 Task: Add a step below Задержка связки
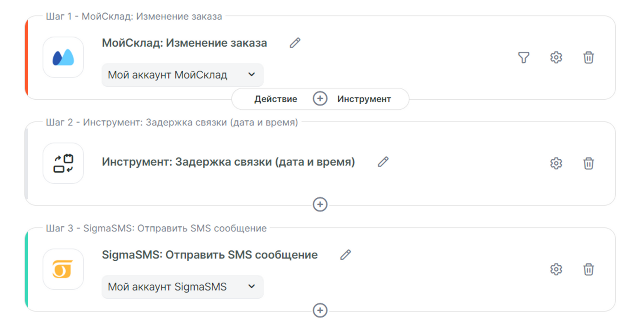320,205
